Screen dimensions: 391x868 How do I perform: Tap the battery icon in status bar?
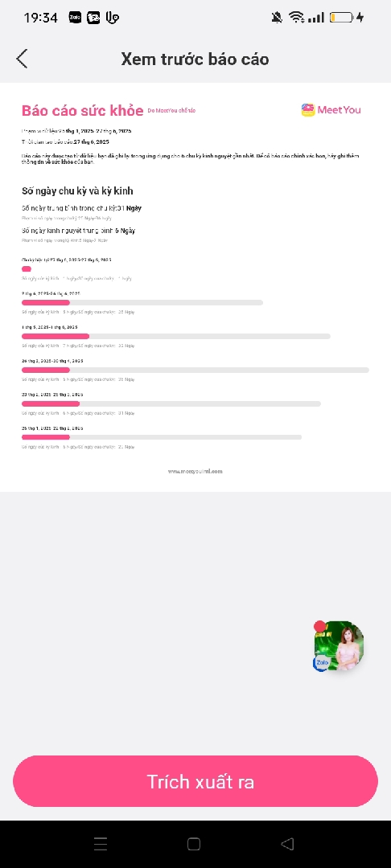point(342,18)
